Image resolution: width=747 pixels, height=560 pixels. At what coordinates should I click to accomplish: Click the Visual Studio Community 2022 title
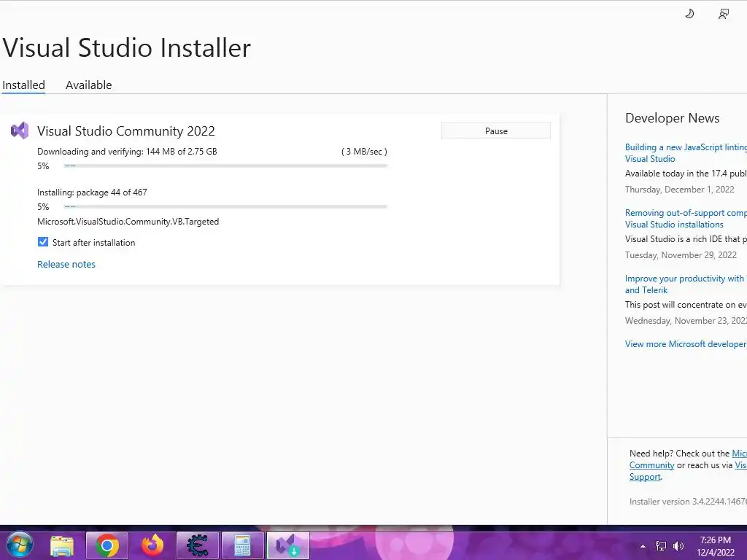pyautogui.click(x=125, y=131)
